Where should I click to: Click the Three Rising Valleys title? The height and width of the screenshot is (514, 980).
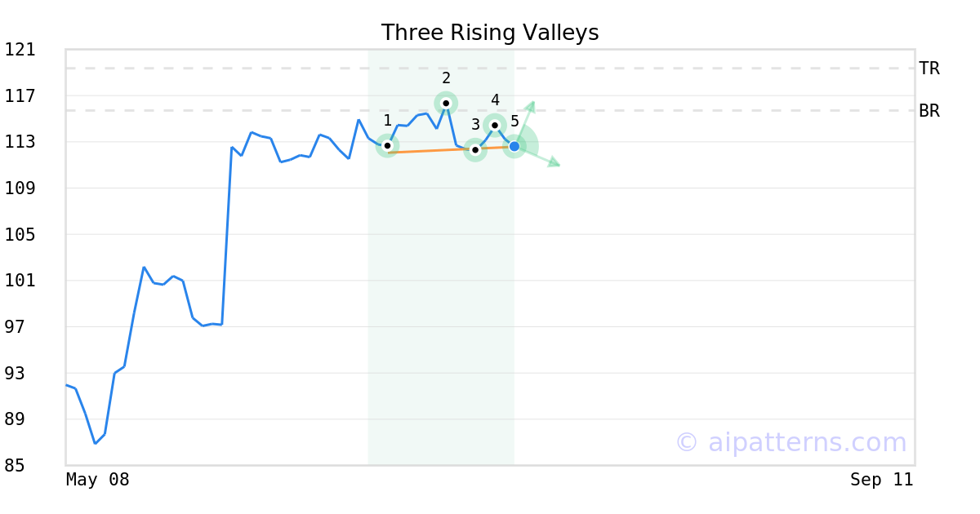[490, 33]
